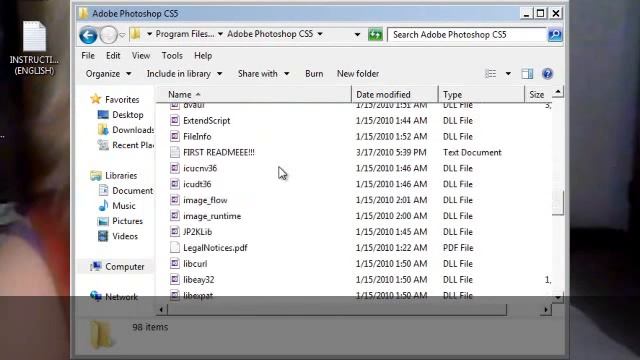Image resolution: width=640 pixels, height=360 pixels.
Task: Select the icucnv36 DLL file icon
Action: (175, 168)
